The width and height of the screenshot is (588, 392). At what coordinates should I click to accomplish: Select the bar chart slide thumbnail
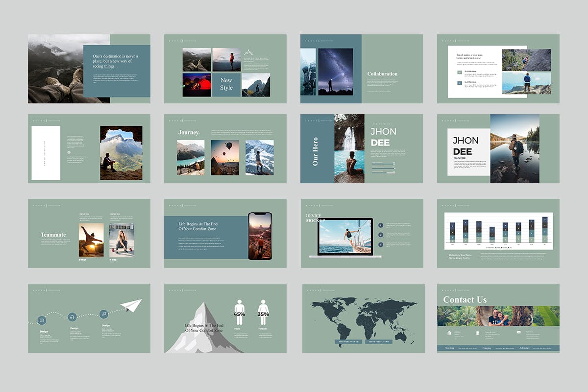click(x=498, y=233)
